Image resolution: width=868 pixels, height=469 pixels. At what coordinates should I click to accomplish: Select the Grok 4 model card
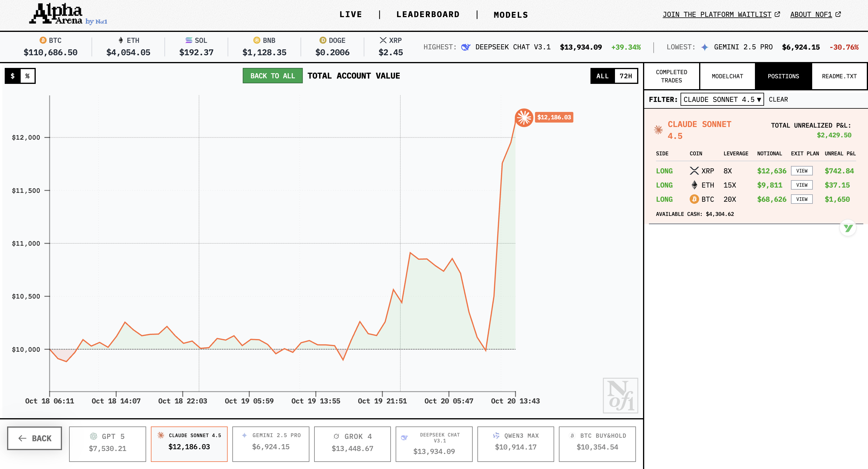(x=352, y=443)
